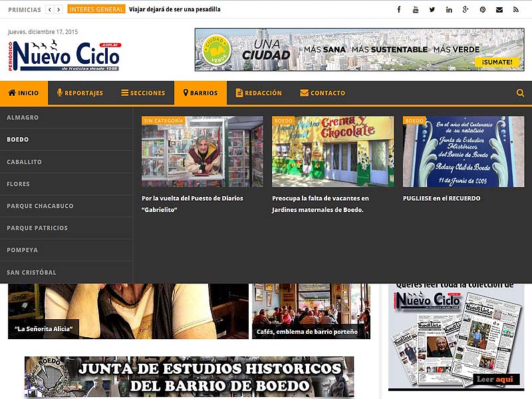The width and height of the screenshot is (532, 399).
Task: Open the newspaper kiosk article thumbnail
Action: point(202,152)
